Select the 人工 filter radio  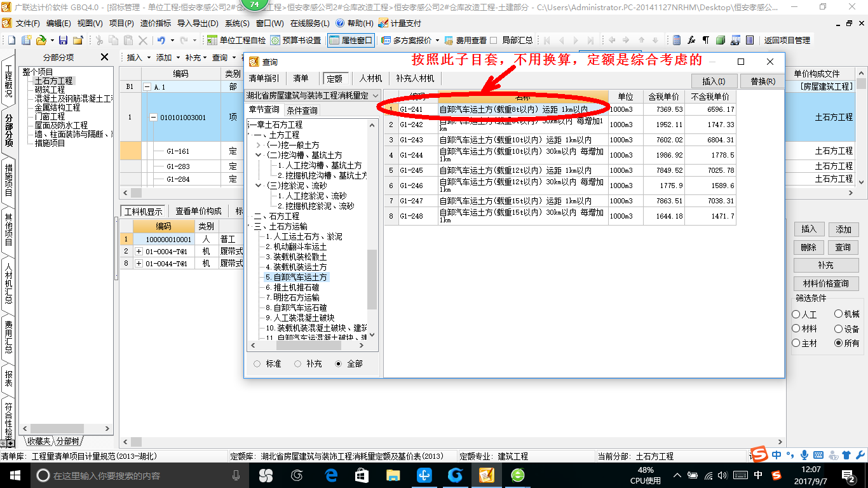click(796, 315)
